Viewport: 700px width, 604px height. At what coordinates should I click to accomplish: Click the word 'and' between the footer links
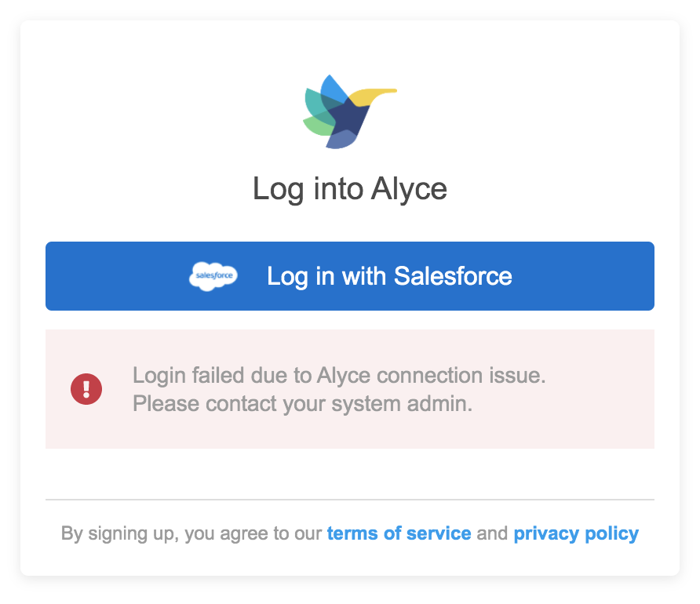pos(492,533)
